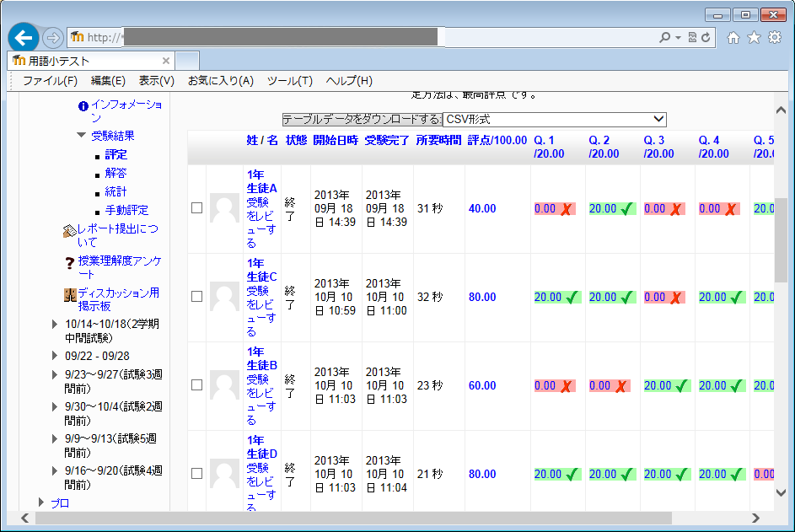This screenshot has width=795, height=532.
Task: Go forward with the browser forward arrow
Action: pyautogui.click(x=52, y=38)
